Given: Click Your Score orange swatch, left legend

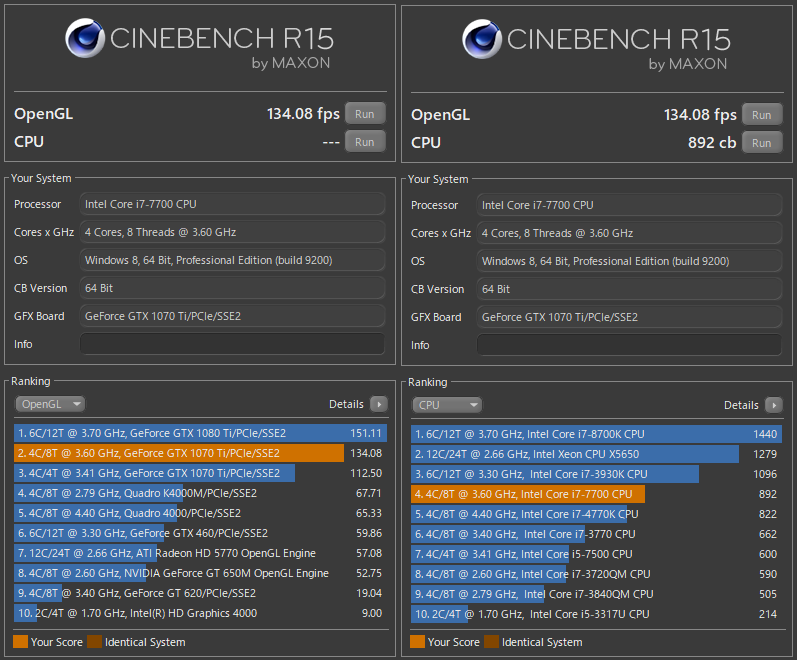Looking at the screenshot, I should 20,642.
